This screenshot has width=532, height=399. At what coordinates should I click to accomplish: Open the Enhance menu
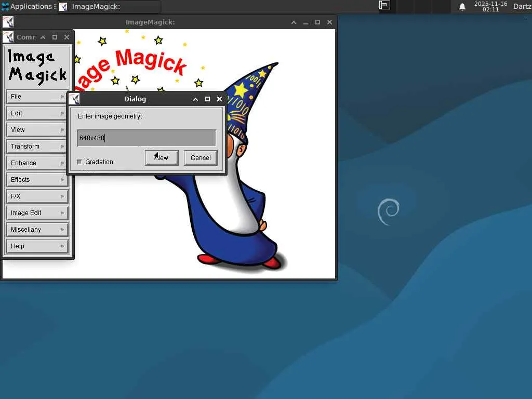[x=37, y=163]
